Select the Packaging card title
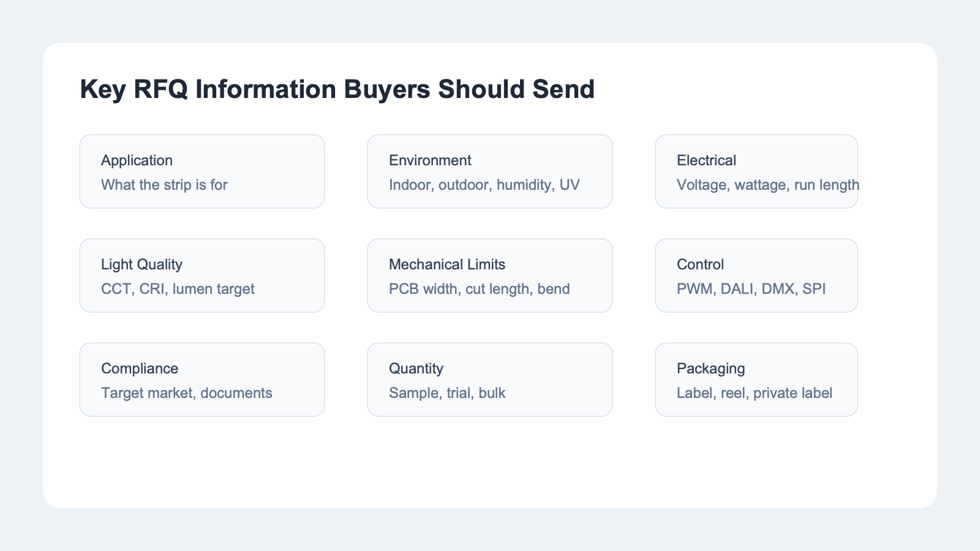980x551 pixels. tap(710, 369)
